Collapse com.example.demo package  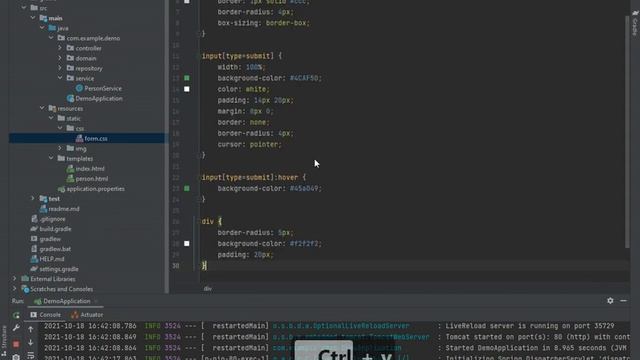click(x=51, y=38)
